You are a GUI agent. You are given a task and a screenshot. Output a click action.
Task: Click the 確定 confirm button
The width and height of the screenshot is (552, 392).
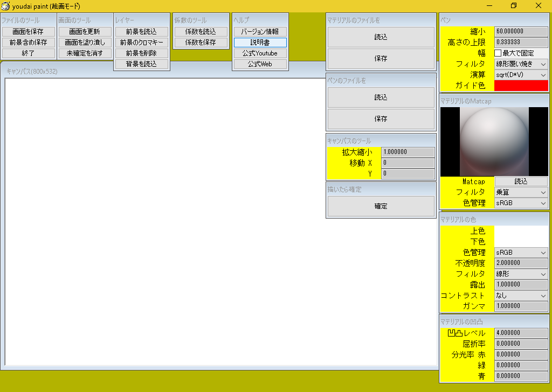[381, 206]
